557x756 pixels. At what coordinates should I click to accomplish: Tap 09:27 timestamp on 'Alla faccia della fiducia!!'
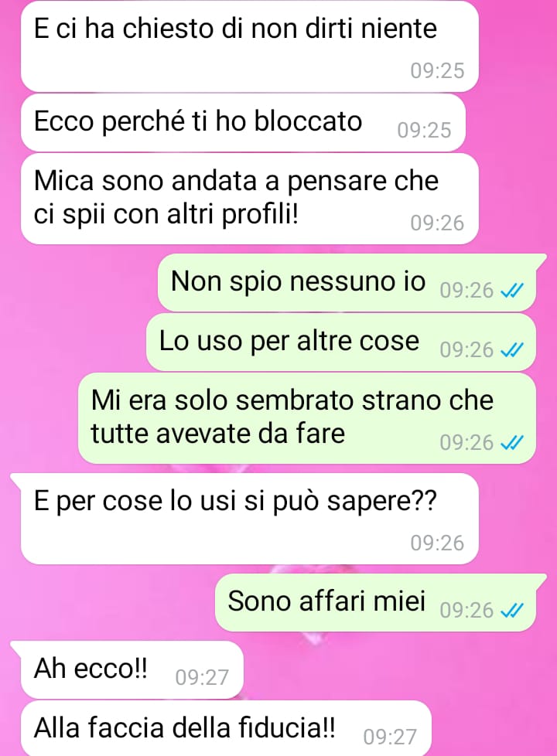(390, 737)
